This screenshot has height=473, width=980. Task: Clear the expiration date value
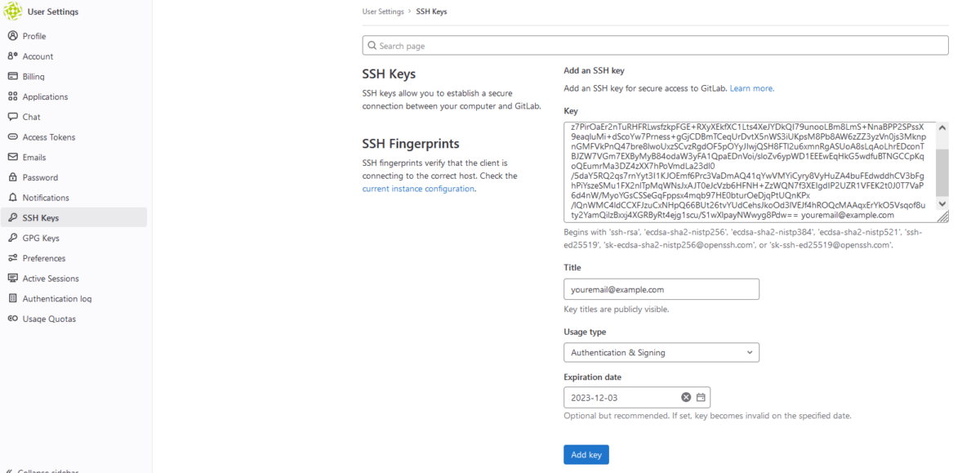[686, 397]
